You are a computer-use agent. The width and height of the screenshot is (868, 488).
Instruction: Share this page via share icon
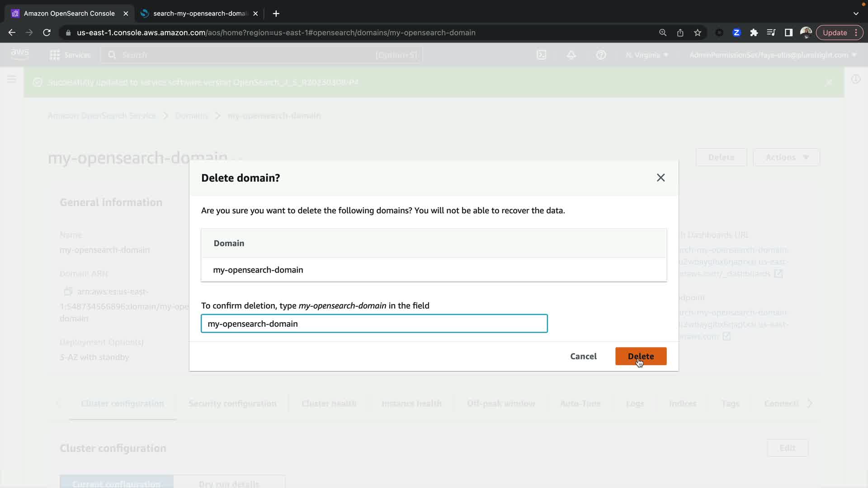680,33
